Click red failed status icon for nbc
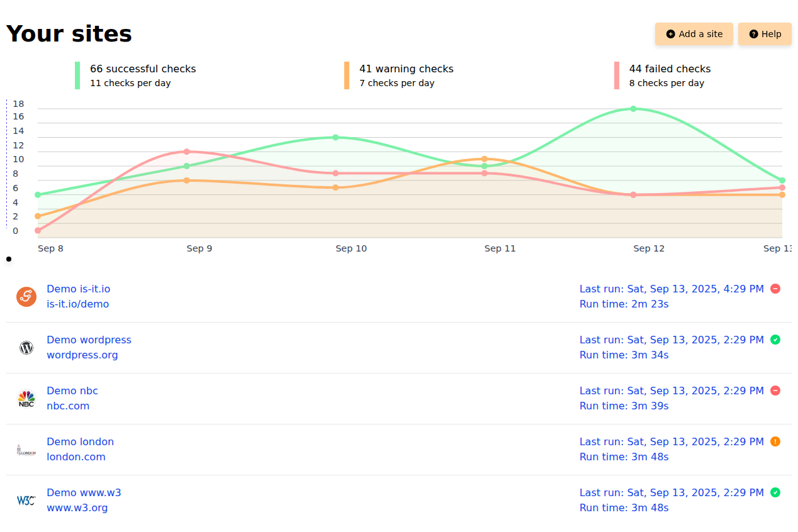The width and height of the screenshot is (798, 532). (x=775, y=391)
